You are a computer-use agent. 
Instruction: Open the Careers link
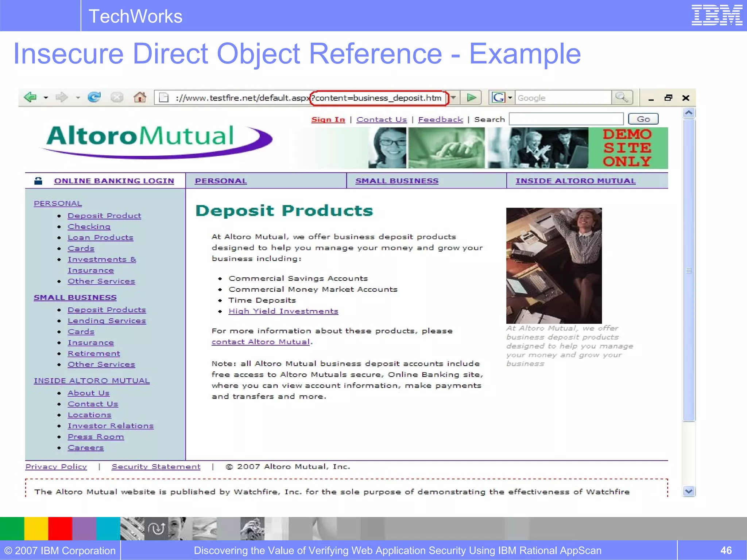[86, 448]
